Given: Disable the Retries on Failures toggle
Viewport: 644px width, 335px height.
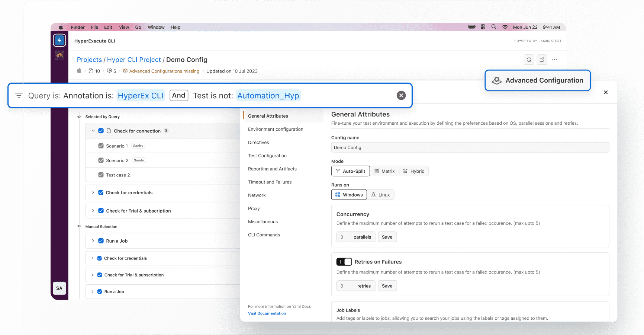Looking at the screenshot, I should (x=345, y=261).
